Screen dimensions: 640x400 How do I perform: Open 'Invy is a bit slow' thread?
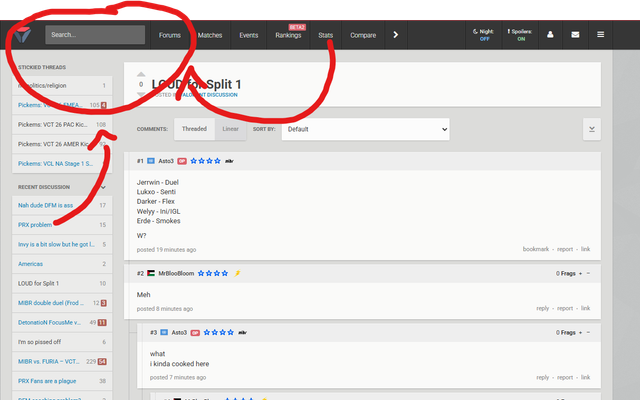pos(62,244)
